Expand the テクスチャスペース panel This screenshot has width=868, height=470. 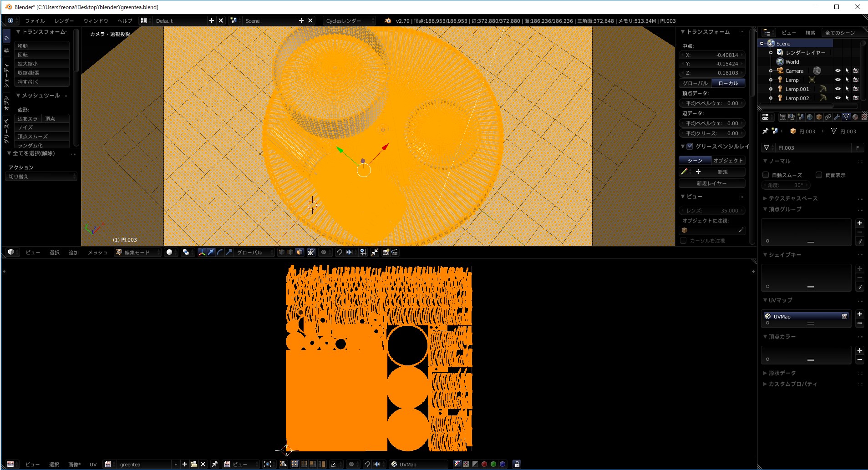792,198
